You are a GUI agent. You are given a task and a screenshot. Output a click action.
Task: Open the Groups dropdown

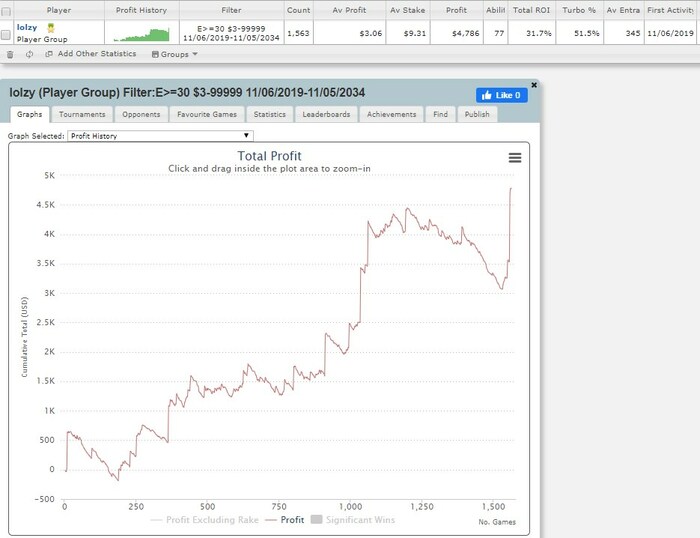[x=175, y=54]
